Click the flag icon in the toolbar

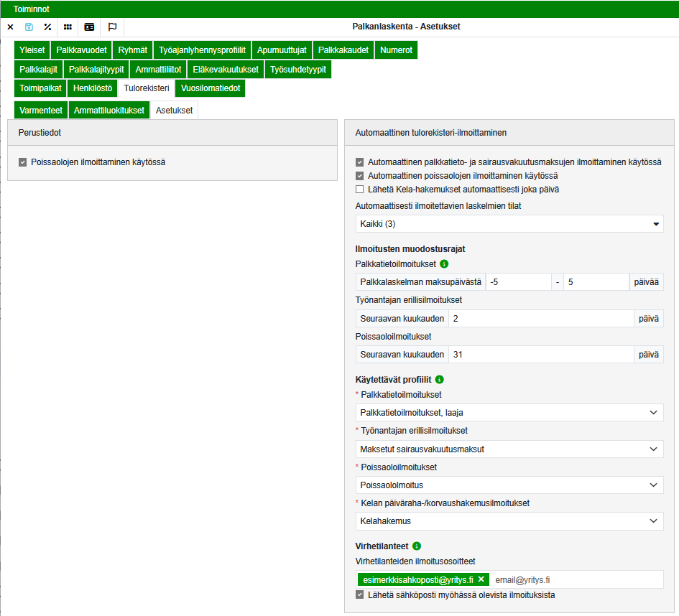point(112,27)
